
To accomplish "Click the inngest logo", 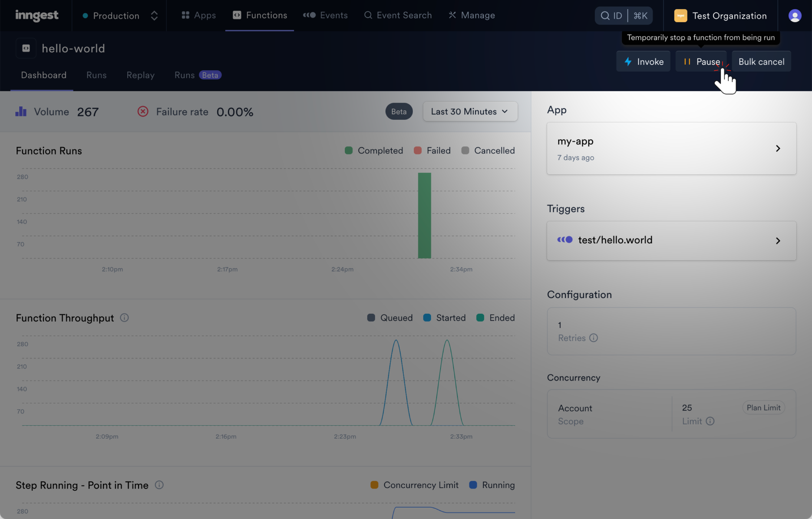I will pyautogui.click(x=36, y=15).
